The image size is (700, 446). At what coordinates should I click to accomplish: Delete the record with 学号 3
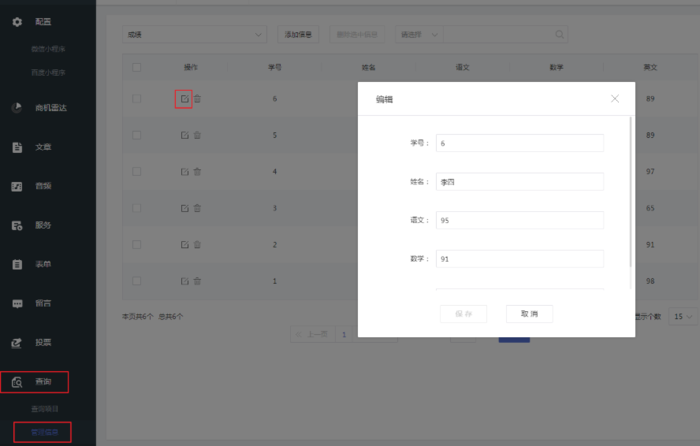pyautogui.click(x=197, y=208)
